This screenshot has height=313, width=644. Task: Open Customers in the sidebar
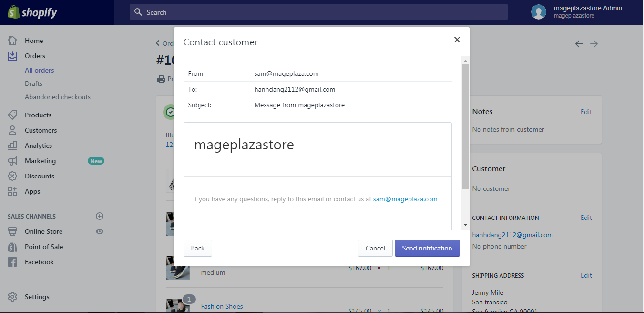41,130
